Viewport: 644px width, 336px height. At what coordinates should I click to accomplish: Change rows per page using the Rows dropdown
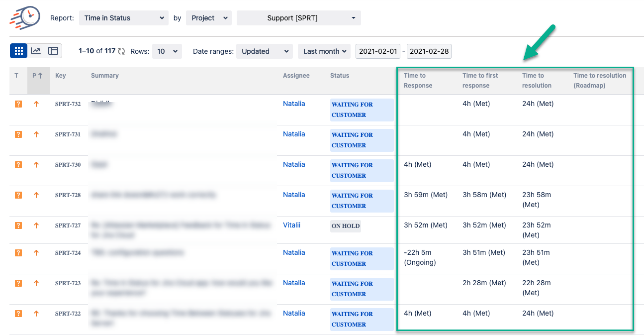point(167,51)
